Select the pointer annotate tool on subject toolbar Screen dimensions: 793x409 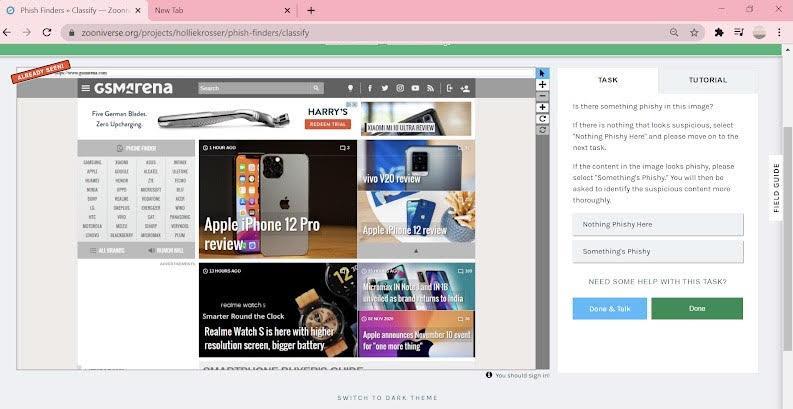point(542,73)
